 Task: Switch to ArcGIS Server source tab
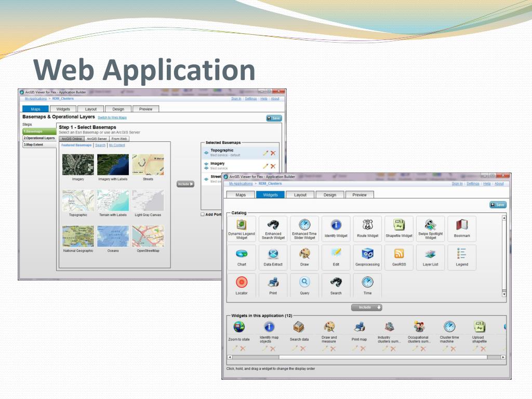click(97, 139)
